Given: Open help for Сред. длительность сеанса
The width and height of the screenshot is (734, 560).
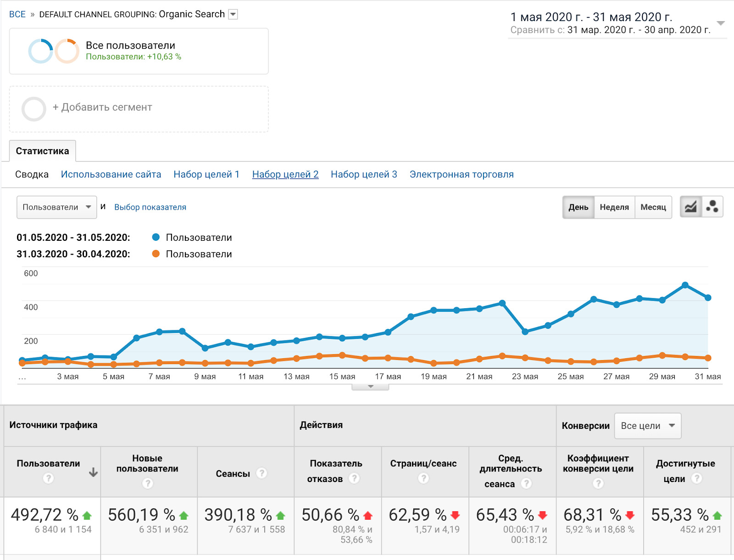Looking at the screenshot, I should pyautogui.click(x=526, y=483).
